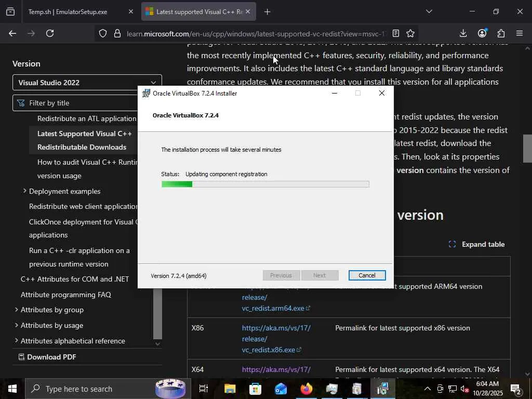Click VirtualBox installer title bar icon
Image resolution: width=532 pixels, height=399 pixels.
pyautogui.click(x=146, y=93)
